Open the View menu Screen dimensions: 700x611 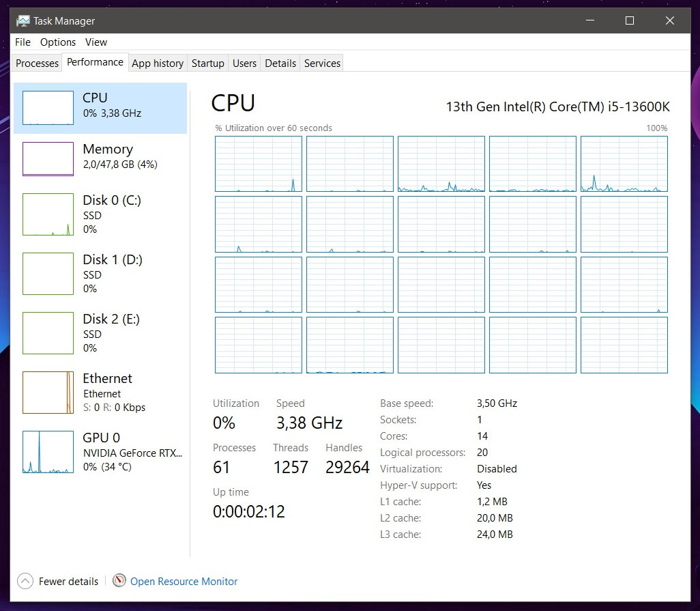coord(96,42)
